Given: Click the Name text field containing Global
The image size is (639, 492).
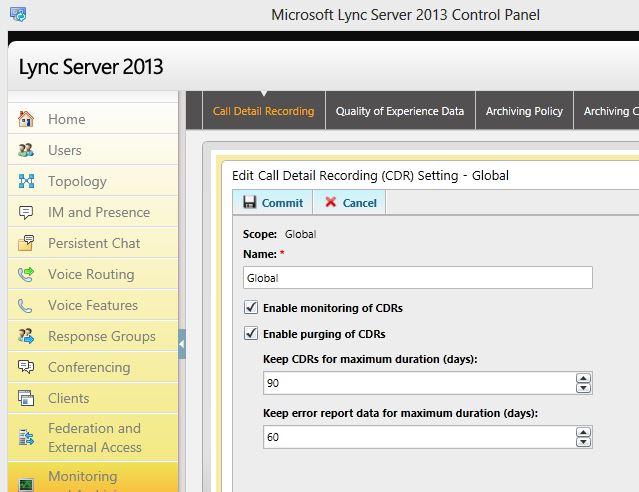Looking at the screenshot, I should [417, 278].
